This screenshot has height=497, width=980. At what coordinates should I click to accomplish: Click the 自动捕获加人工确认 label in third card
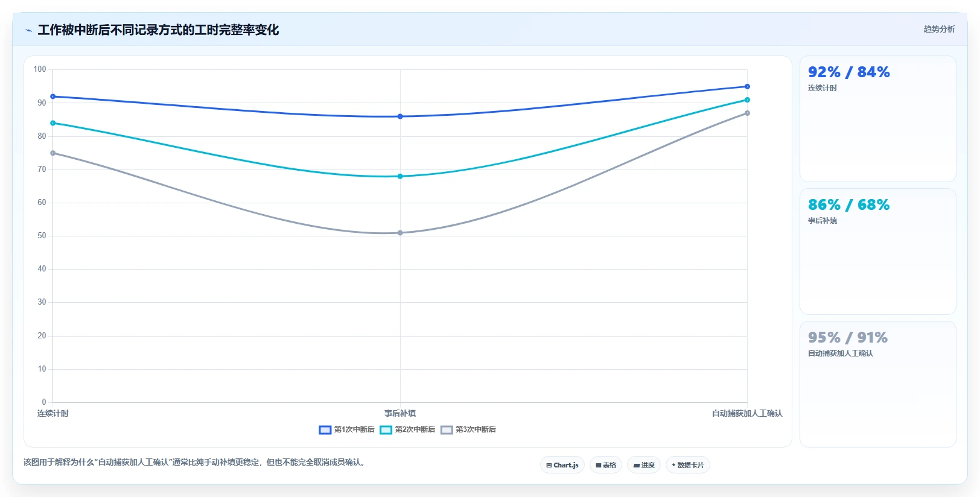pos(841,353)
